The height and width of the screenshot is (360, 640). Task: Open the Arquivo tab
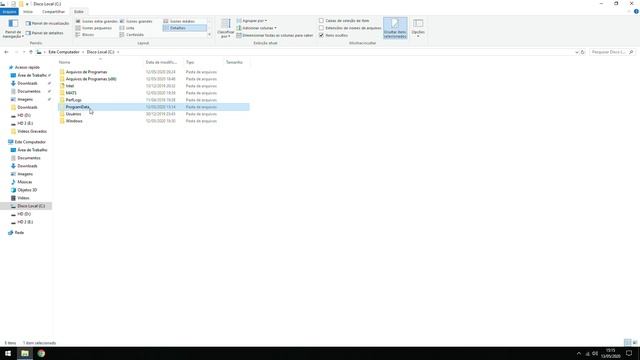click(x=9, y=12)
